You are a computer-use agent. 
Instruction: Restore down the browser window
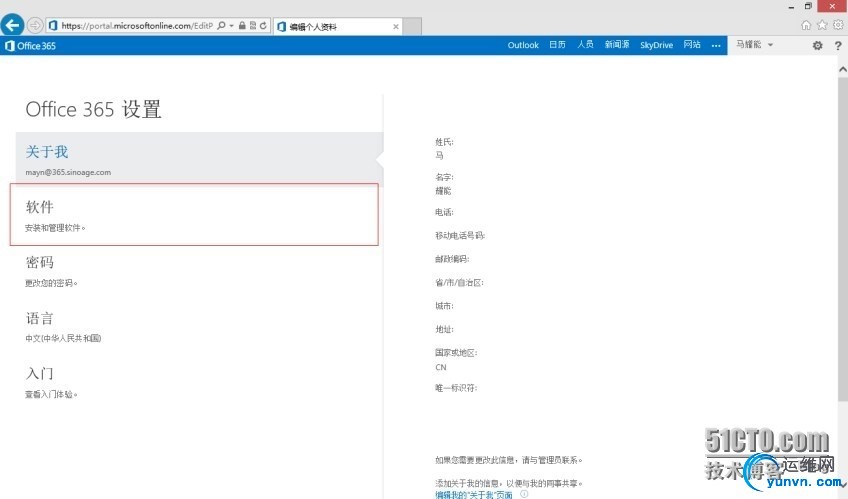point(808,6)
